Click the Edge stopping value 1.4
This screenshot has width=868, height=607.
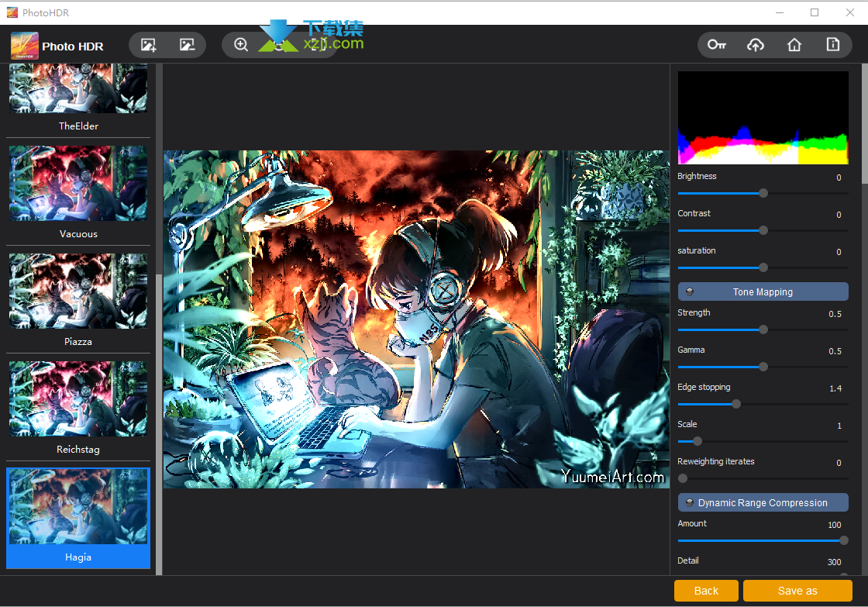pos(835,388)
